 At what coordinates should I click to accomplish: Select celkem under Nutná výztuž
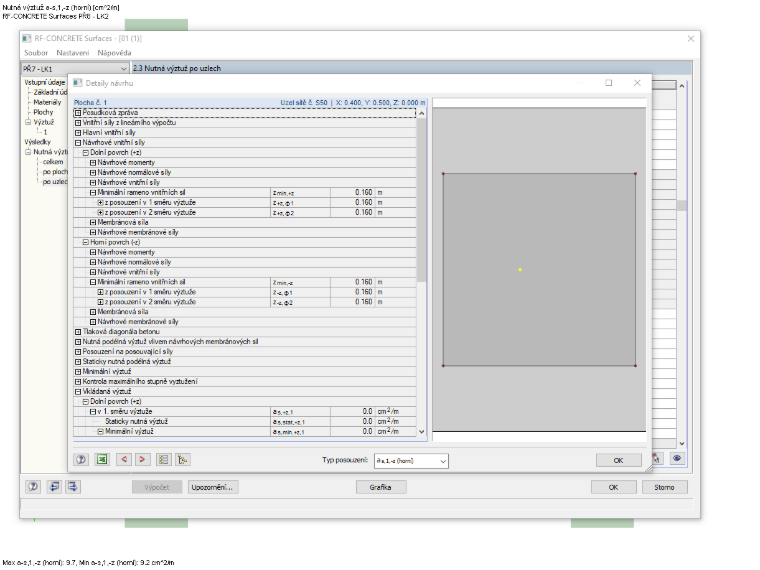click(x=53, y=162)
